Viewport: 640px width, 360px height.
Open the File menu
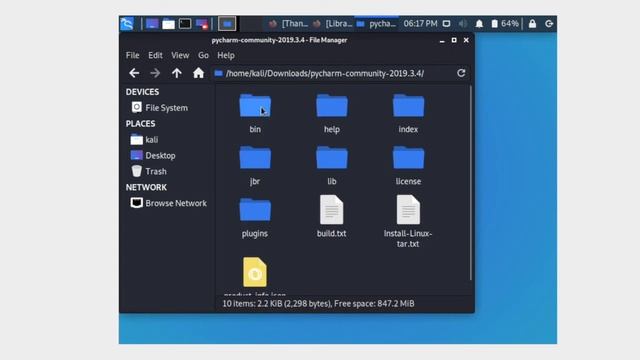coord(133,55)
